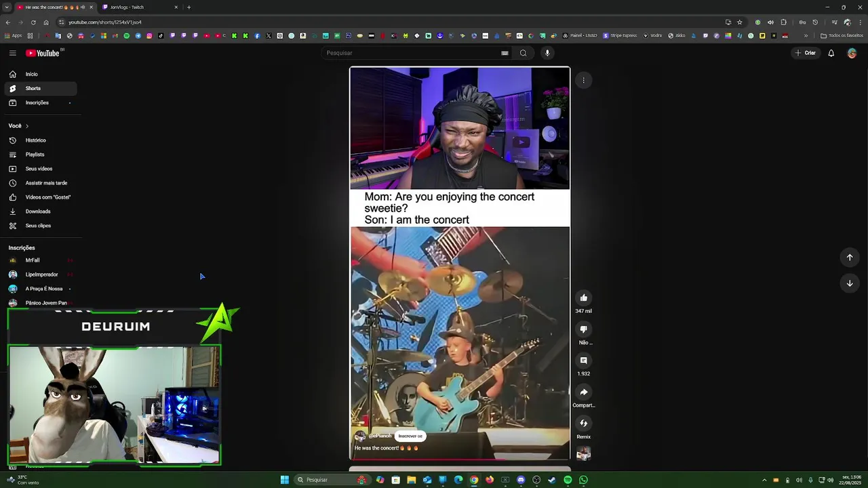Open Downloads in the sidebar
868x488 pixels.
tap(41, 211)
